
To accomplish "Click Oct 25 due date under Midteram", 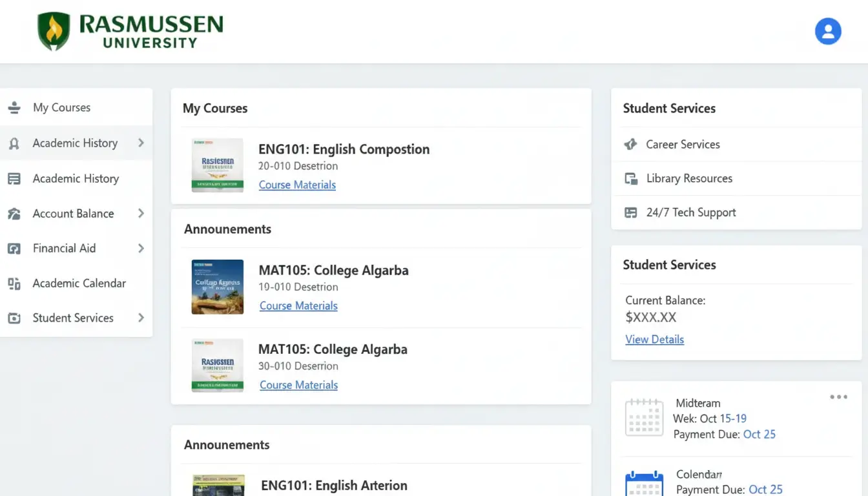I will tap(759, 435).
